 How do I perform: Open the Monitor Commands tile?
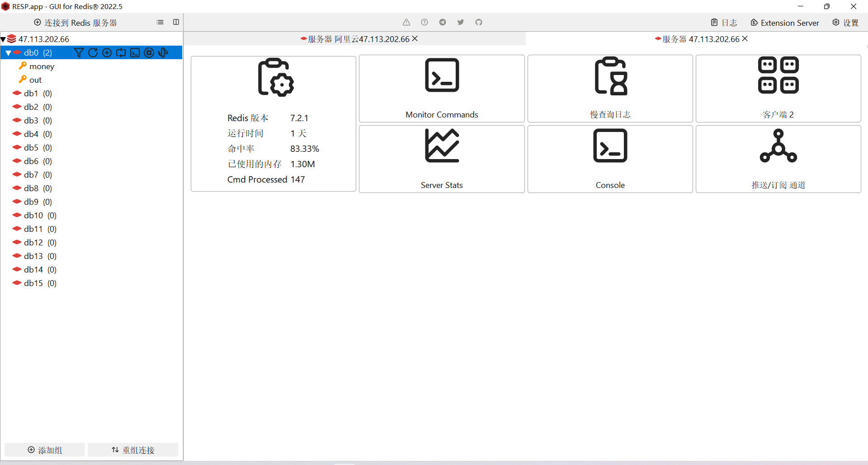tap(442, 89)
